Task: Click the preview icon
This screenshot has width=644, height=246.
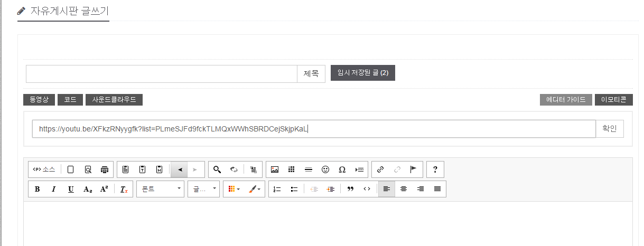Action: pyautogui.click(x=88, y=169)
